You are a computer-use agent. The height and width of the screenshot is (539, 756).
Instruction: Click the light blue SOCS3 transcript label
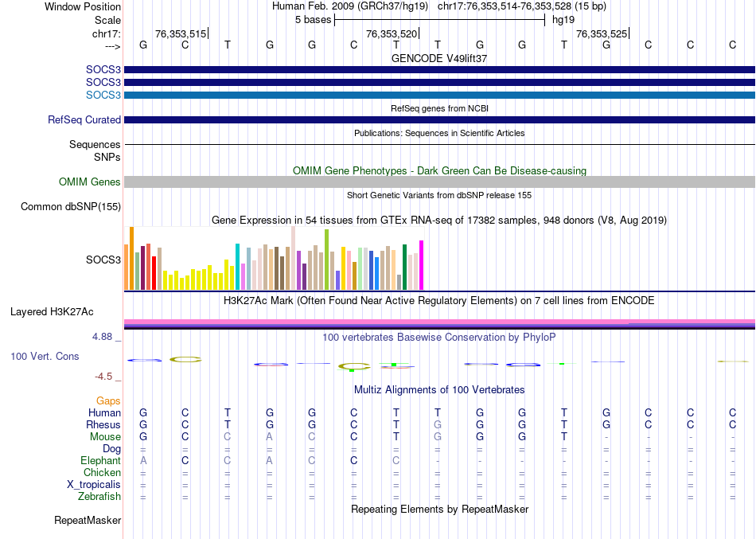pyautogui.click(x=103, y=95)
